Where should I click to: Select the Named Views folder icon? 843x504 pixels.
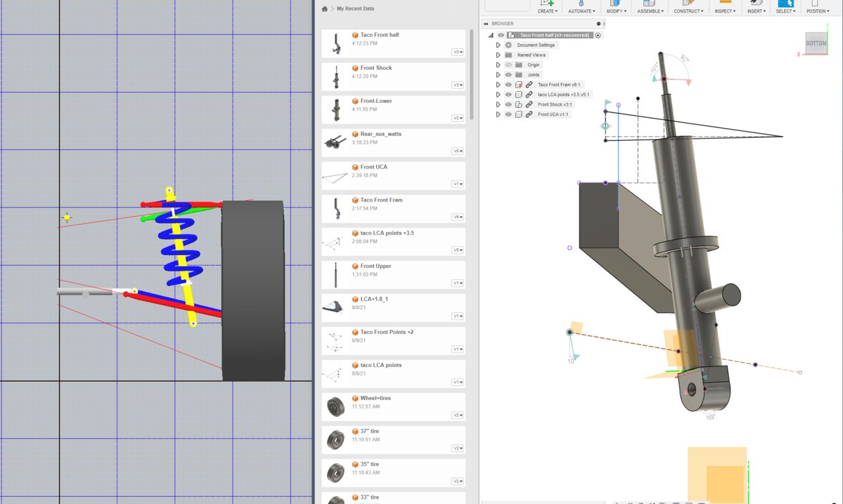(508, 55)
